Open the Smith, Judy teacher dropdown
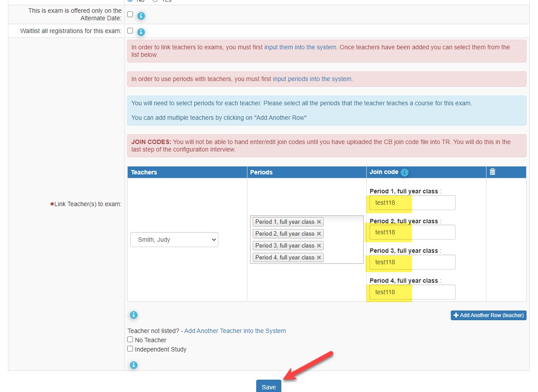The image size is (538, 392). (x=174, y=240)
